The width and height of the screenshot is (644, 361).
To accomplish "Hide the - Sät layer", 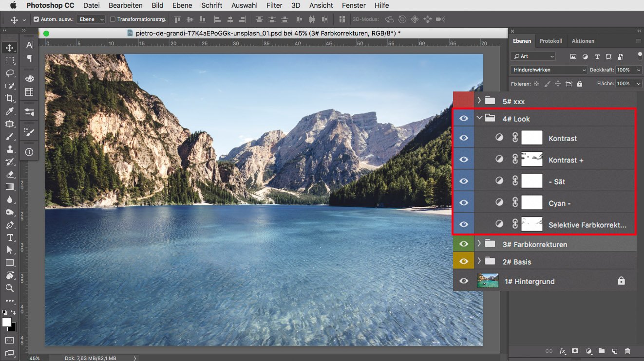I will click(x=464, y=181).
